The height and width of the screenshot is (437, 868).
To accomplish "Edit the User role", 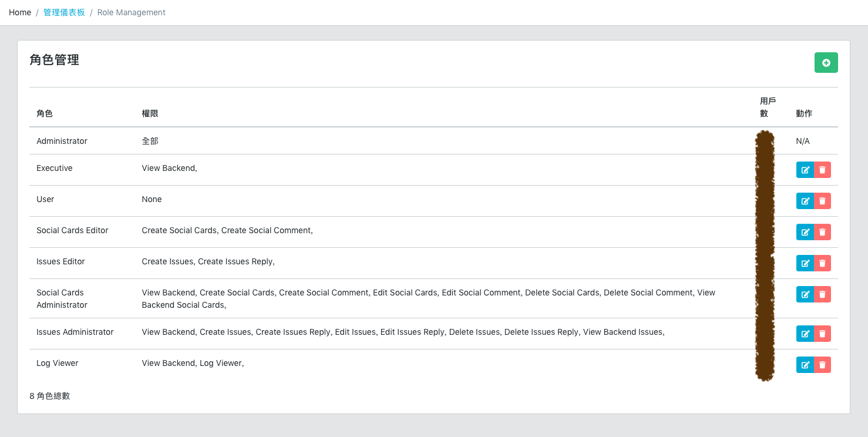I will point(805,201).
